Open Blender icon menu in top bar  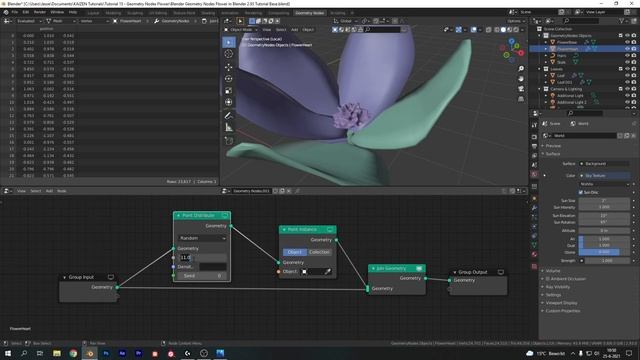click(6, 12)
